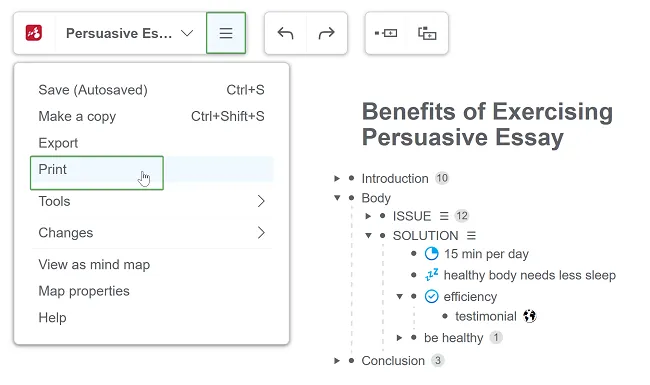Open the hamburger main menu button

pyautogui.click(x=226, y=33)
